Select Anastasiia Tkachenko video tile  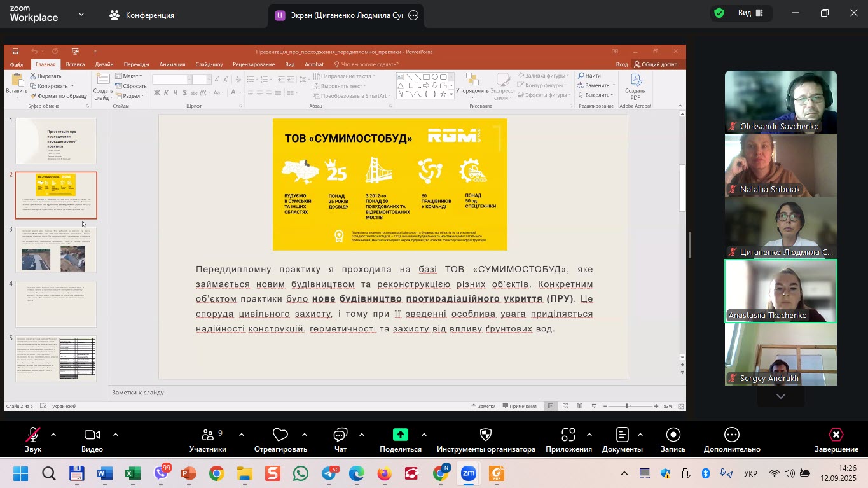781,291
